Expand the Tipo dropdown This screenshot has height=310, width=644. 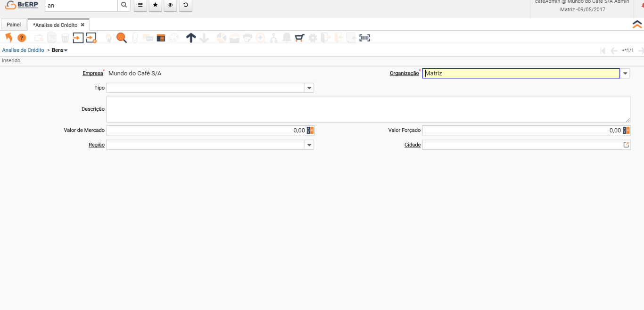pos(309,88)
